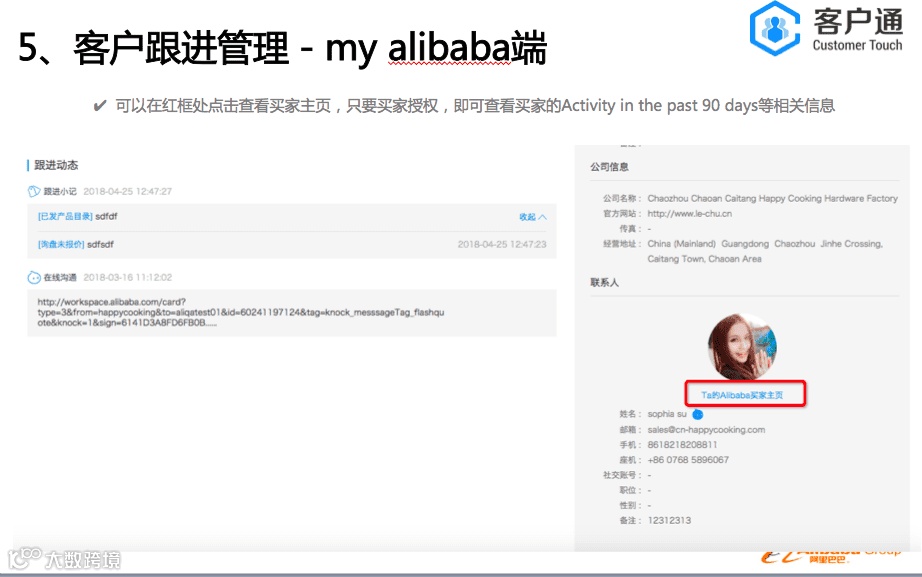Click timestamp 2018-04-25 12:47:27
The height and width of the screenshot is (577, 922).
pos(128,191)
